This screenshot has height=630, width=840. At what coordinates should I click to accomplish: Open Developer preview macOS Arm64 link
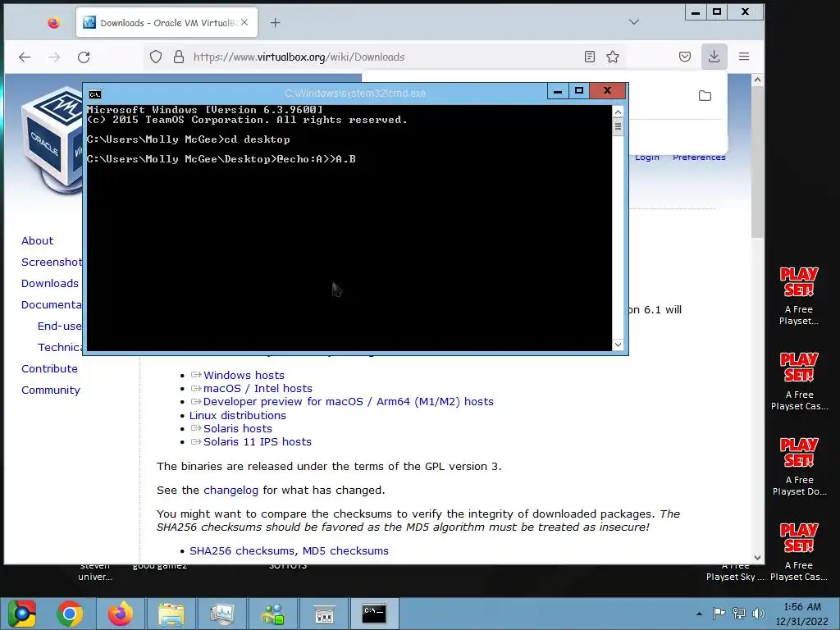click(x=348, y=401)
